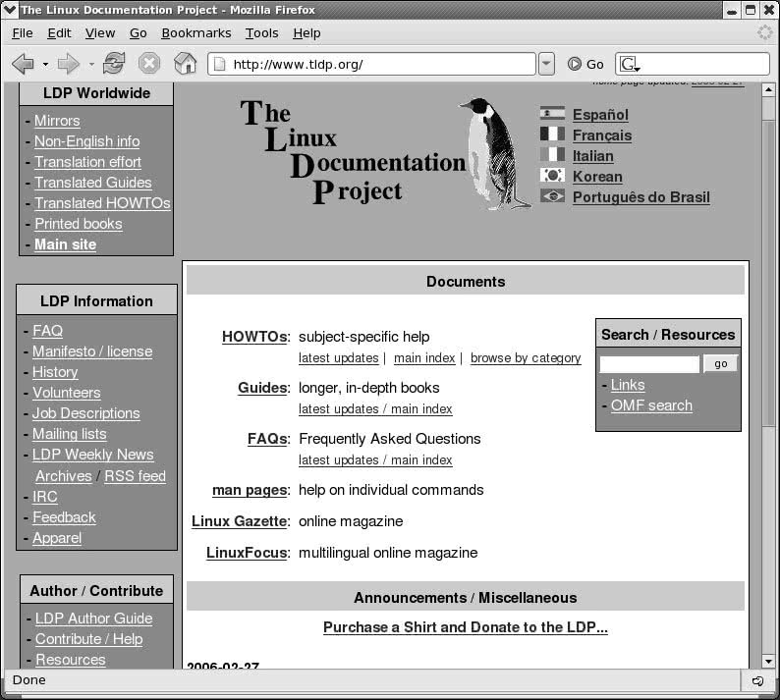780x700 pixels.
Task: Open the Edit menu
Action: click(x=59, y=33)
